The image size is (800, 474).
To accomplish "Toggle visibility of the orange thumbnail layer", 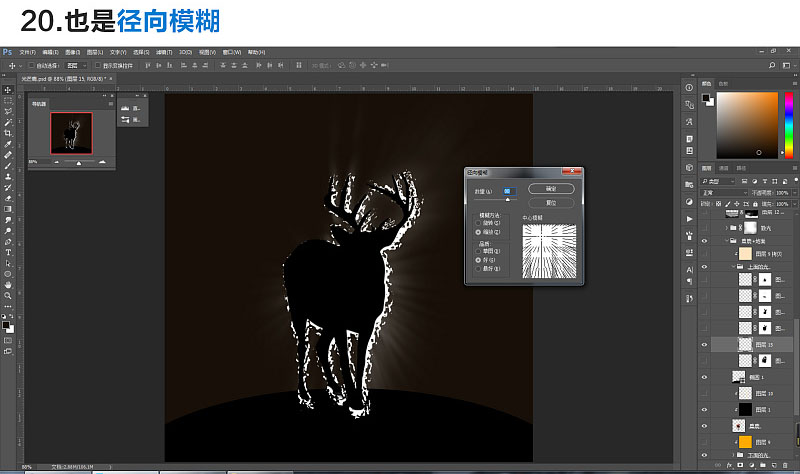I will (x=705, y=442).
